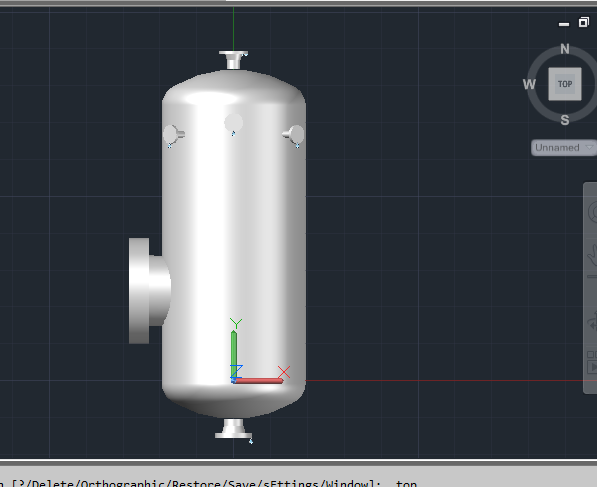
Task: Open the SteeringWheels tool in navigation bar
Action: click(x=593, y=212)
